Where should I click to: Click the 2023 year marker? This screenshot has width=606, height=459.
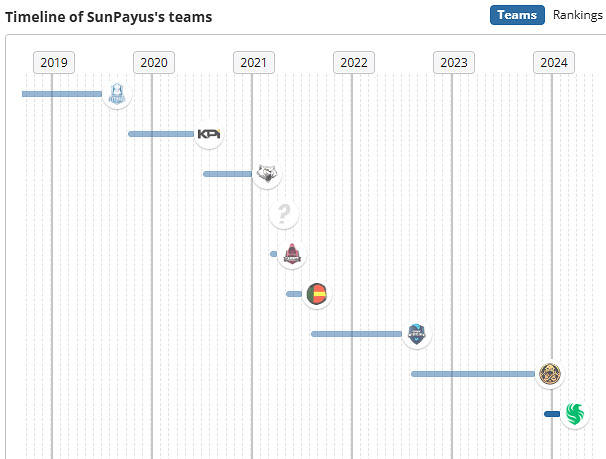(454, 62)
